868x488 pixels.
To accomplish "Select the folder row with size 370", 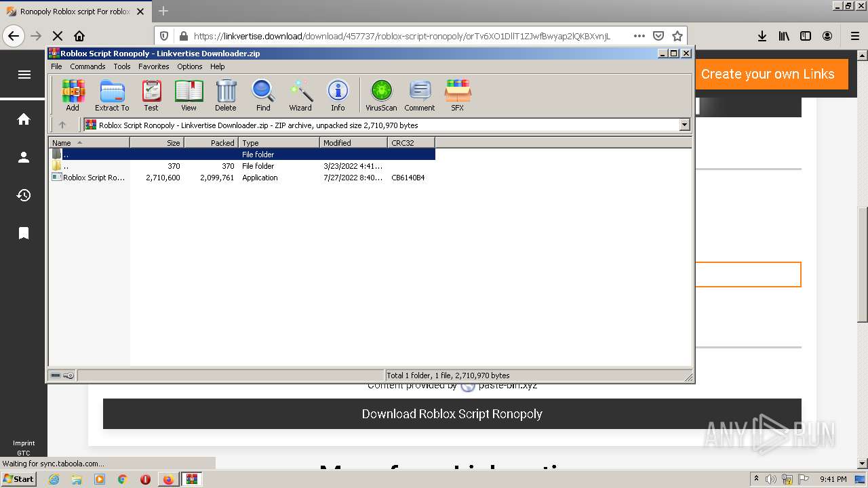I will click(x=242, y=166).
